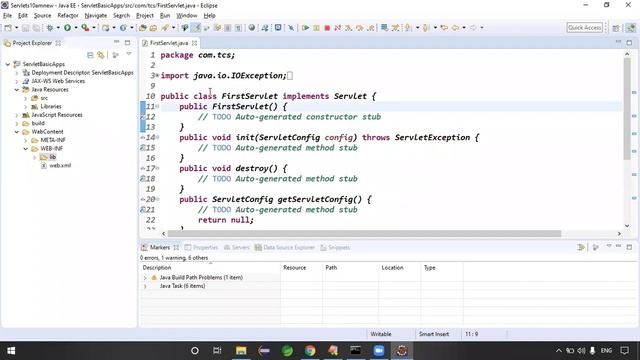
Task: Expand Java Task (6 items) marker group
Action: pos(145,286)
